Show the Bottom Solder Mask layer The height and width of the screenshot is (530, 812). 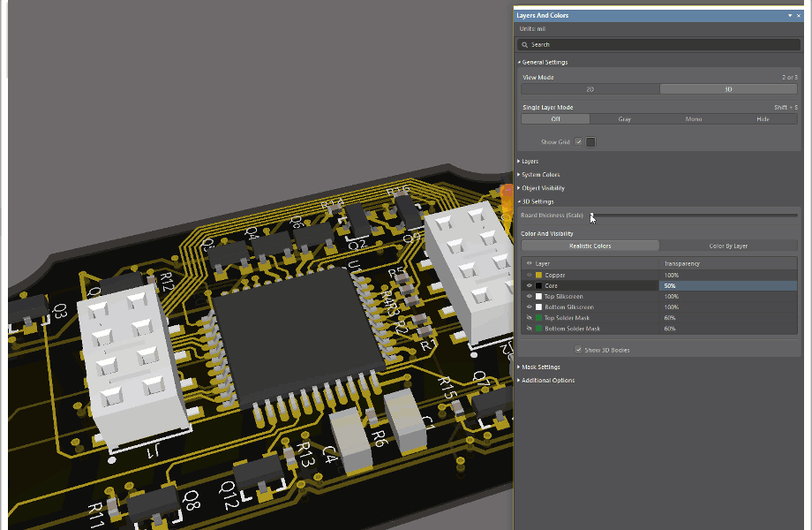tap(528, 328)
